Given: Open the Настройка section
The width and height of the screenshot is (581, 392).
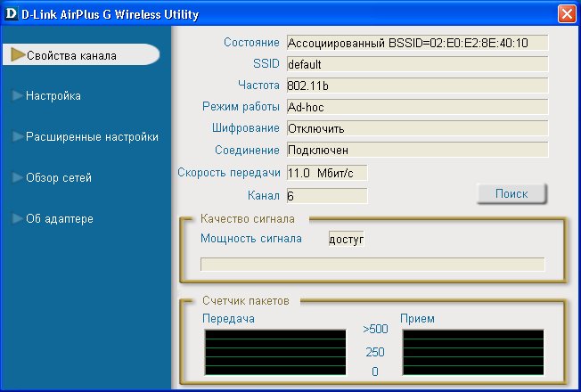Looking at the screenshot, I should pos(53,96).
